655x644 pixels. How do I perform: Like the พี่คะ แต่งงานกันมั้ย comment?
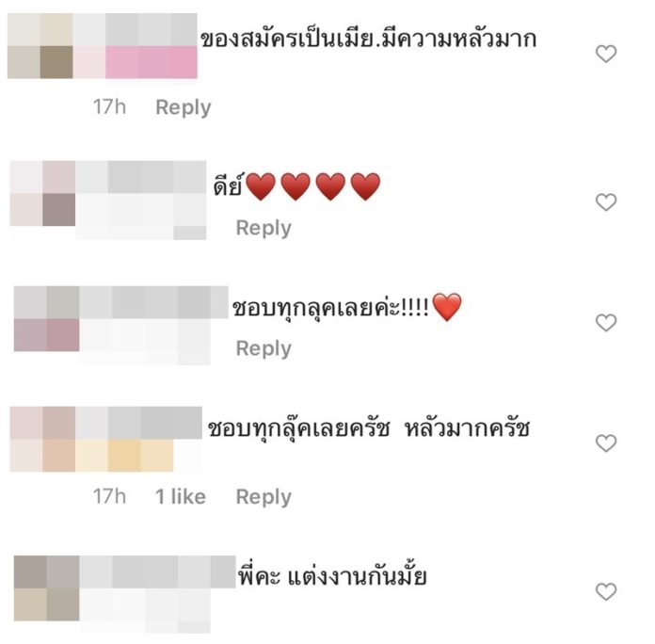coord(606,591)
